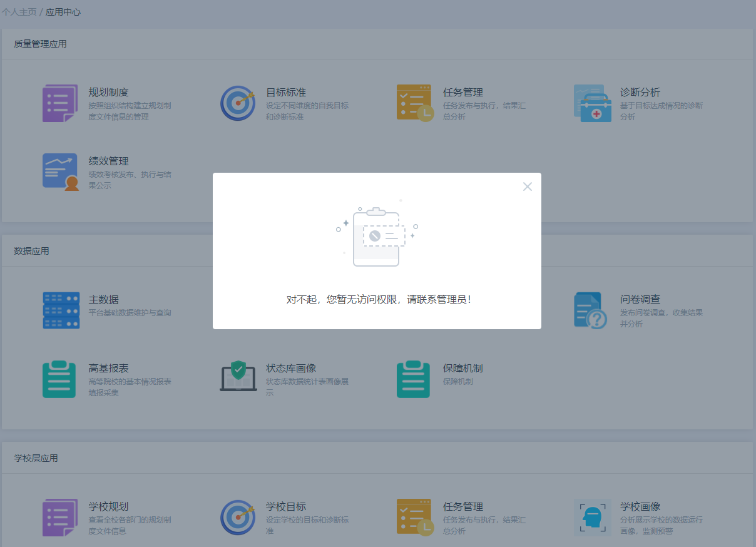Open the 目标标准 target icon
This screenshot has height=547, width=756.
238,103
